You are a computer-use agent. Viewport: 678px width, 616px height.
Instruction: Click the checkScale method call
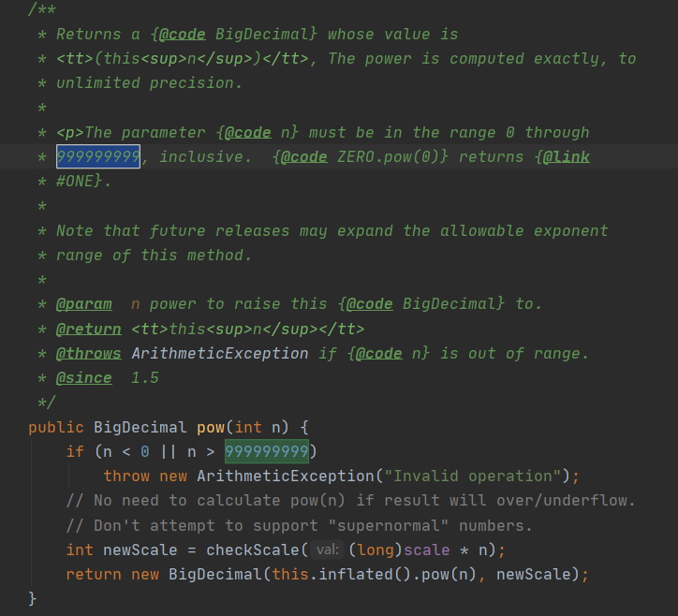pyautogui.click(x=253, y=550)
